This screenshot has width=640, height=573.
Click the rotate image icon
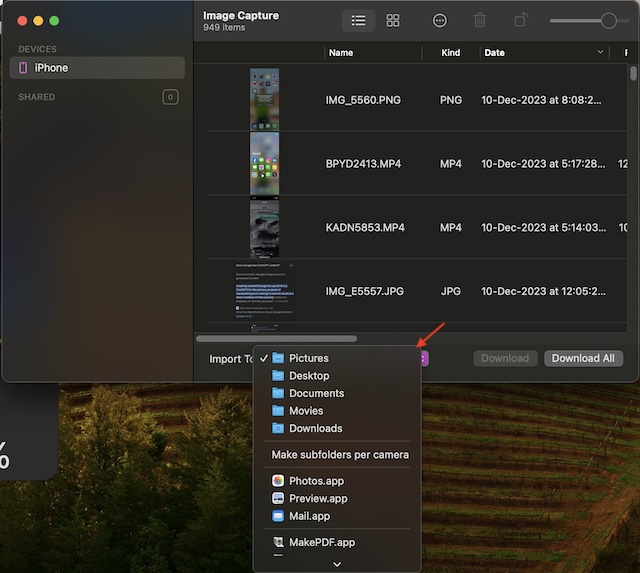[521, 20]
